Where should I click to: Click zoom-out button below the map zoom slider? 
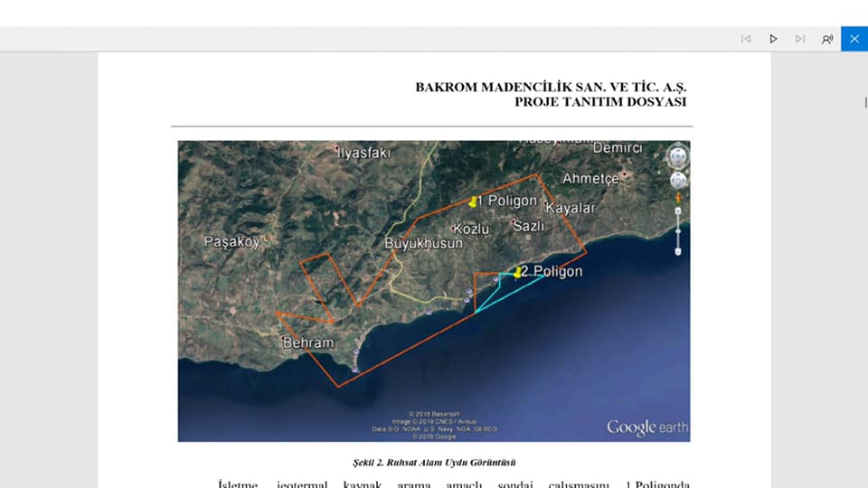click(x=677, y=252)
